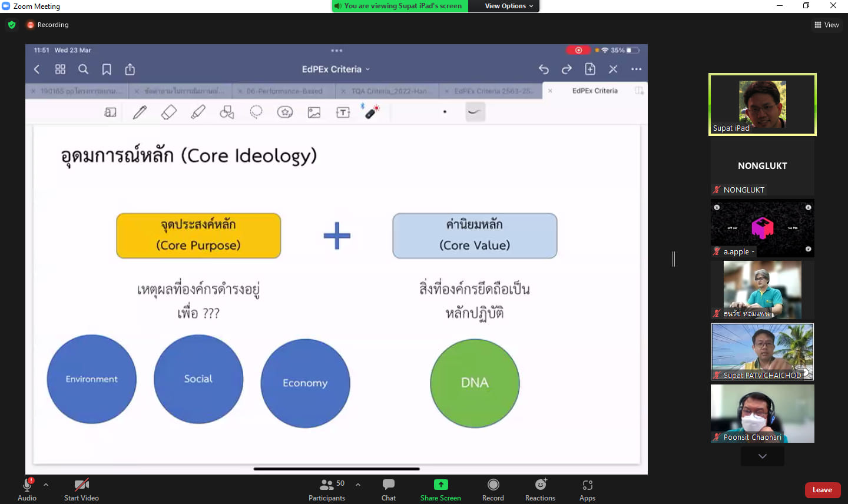Open the EdPEx Criteria title dropdown
Viewport: 848px width, 504px height.
click(x=336, y=69)
